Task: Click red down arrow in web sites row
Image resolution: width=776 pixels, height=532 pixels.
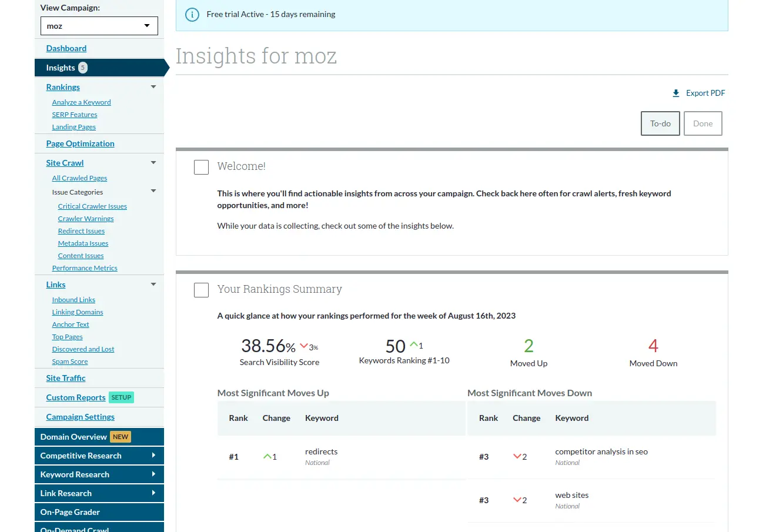Action: pyautogui.click(x=517, y=500)
